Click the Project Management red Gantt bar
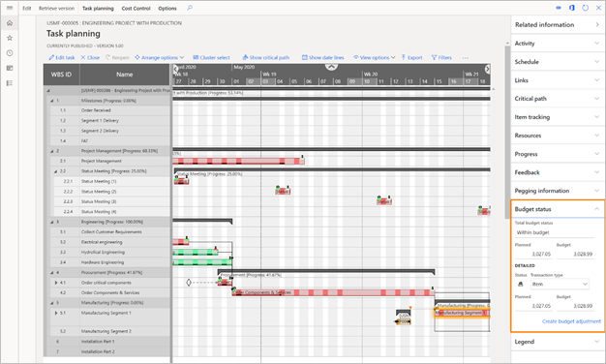Viewport: 606px width, 364px height. [238, 161]
